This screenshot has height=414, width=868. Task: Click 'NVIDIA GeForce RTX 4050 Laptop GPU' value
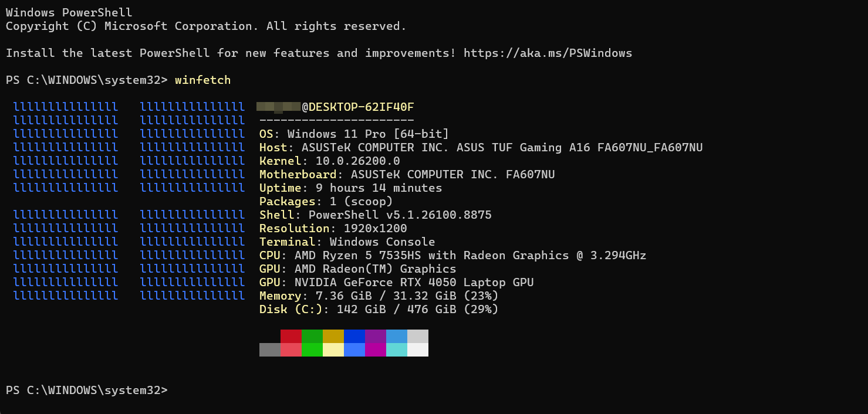click(414, 283)
